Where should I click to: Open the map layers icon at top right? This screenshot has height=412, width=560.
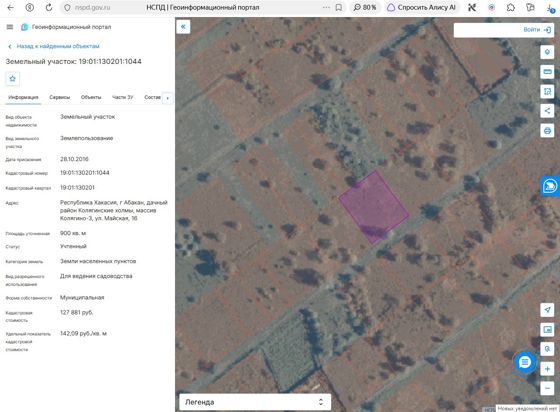click(547, 52)
